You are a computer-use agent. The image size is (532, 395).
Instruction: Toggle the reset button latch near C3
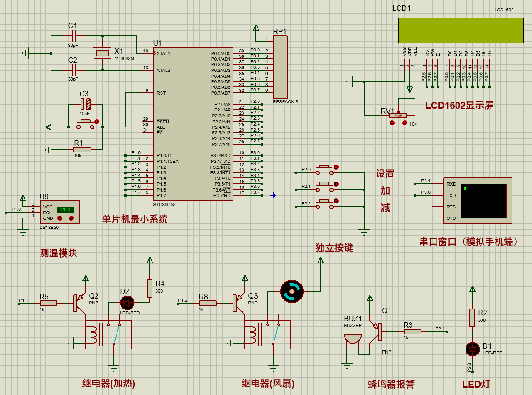click(x=96, y=122)
